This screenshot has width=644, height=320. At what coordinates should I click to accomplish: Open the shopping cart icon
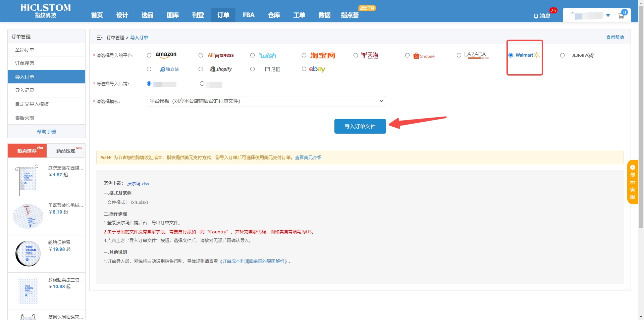coord(621,16)
